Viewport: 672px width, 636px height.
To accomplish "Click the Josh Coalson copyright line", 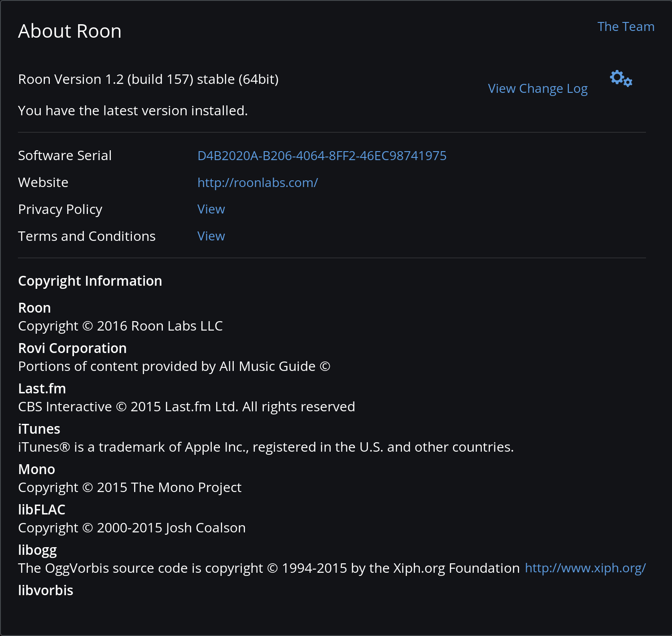I will 132,528.
